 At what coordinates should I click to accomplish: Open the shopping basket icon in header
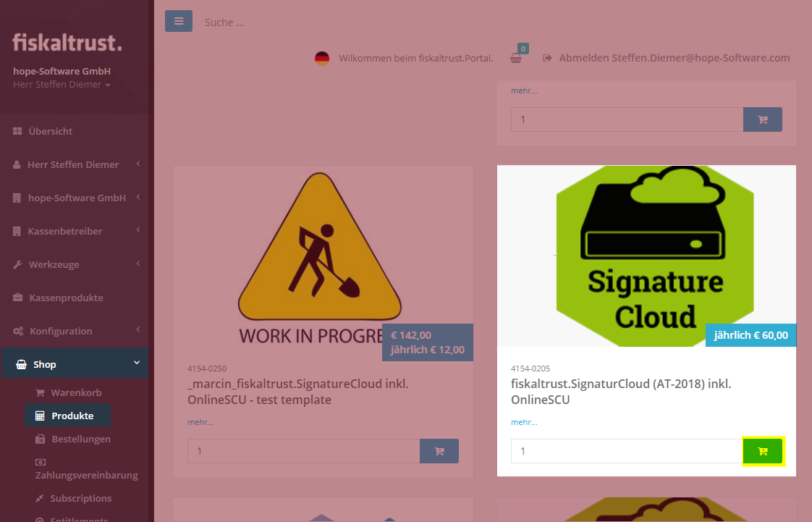[x=516, y=58]
